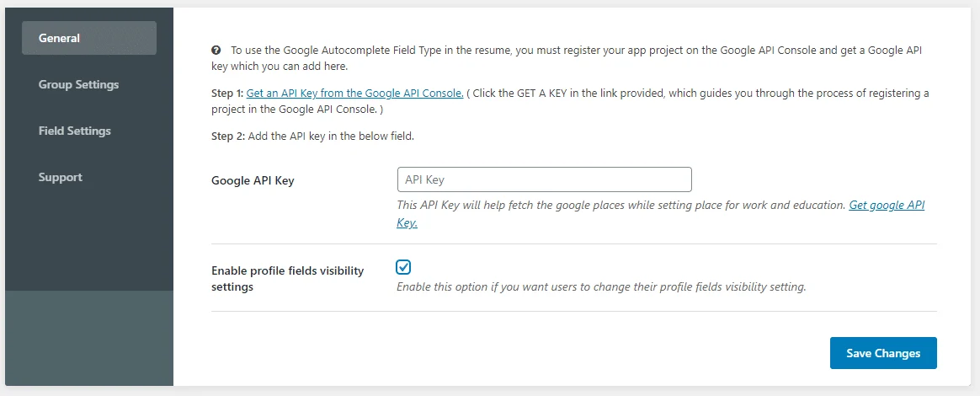Click the Google API Key label
This screenshot has width=980, height=396.
pyautogui.click(x=253, y=181)
